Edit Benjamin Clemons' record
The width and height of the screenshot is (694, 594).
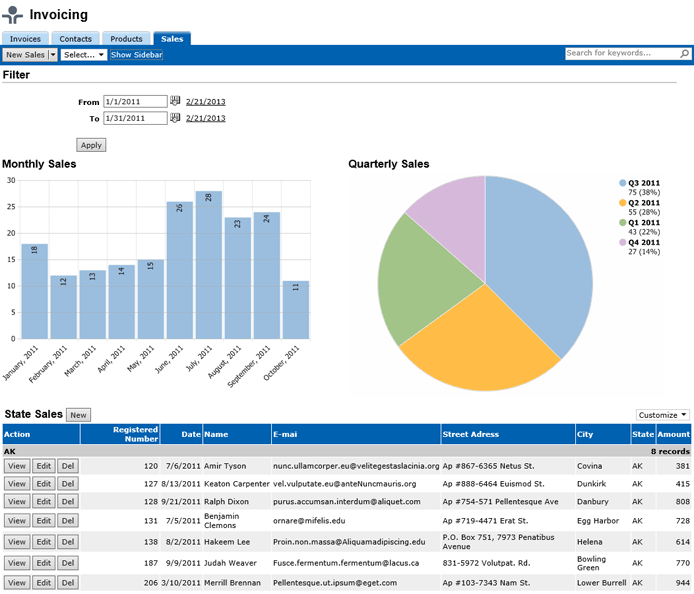point(43,521)
